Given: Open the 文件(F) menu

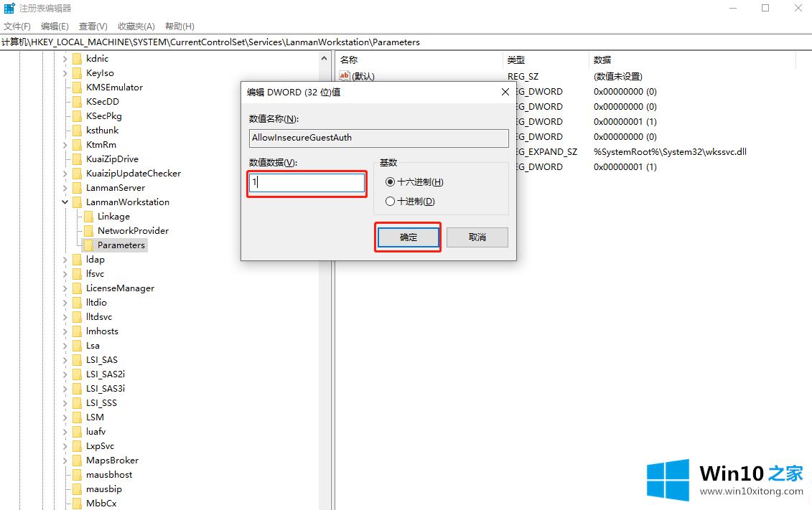Looking at the screenshot, I should coord(17,27).
